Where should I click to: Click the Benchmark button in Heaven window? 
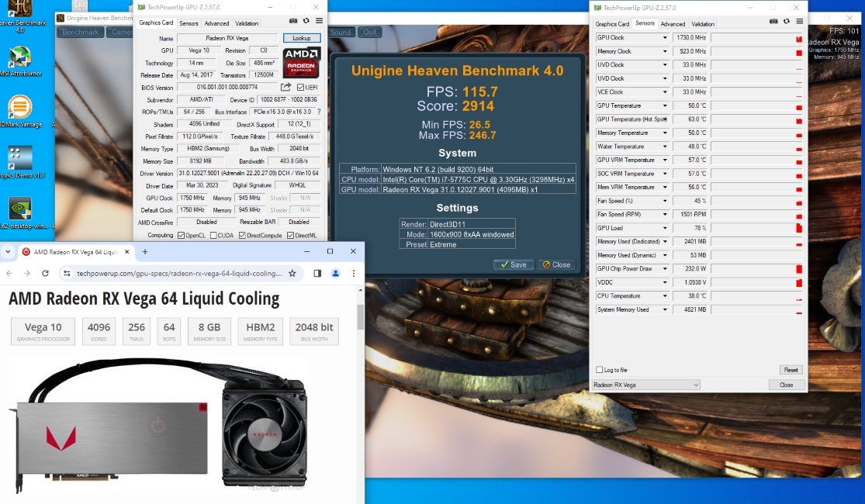81,32
